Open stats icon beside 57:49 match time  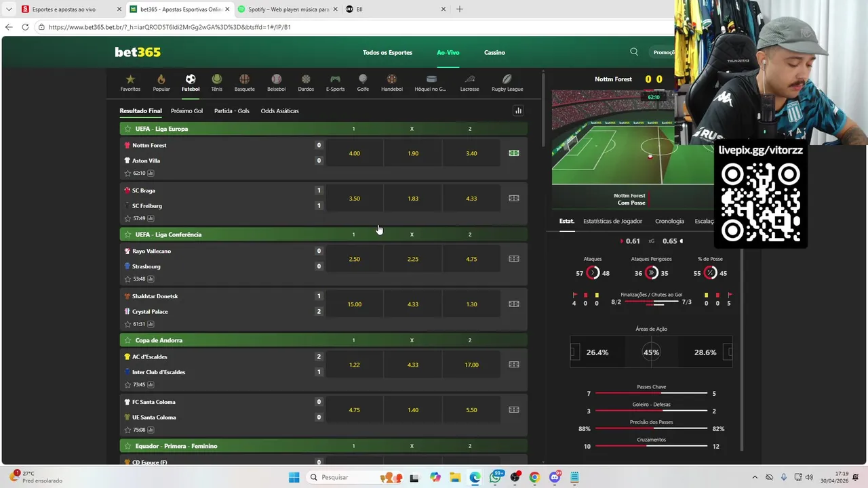(151, 219)
